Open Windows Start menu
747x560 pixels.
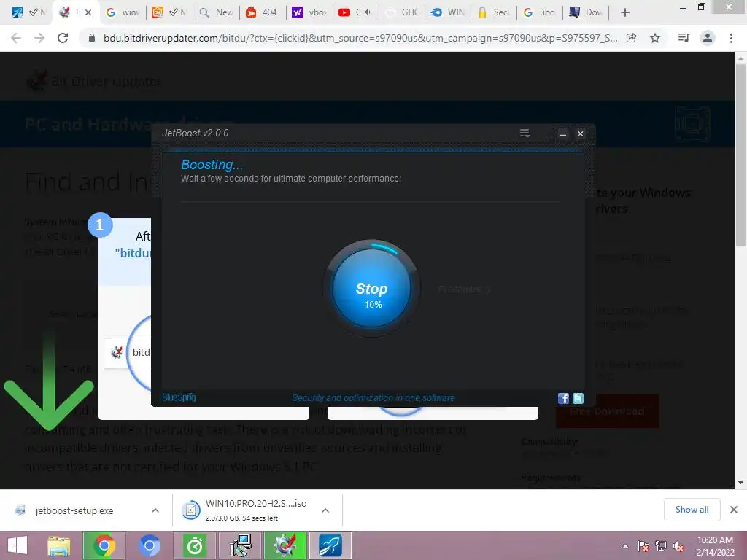click(18, 545)
